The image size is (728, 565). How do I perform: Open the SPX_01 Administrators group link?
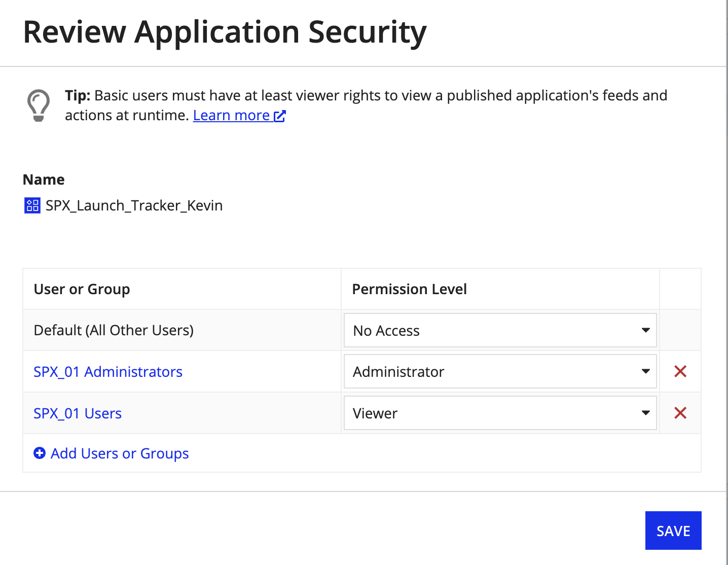coord(108,372)
